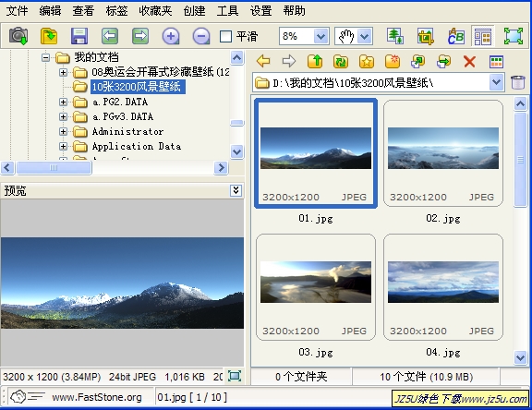Go to next image with green right arrow
The height and width of the screenshot is (410, 532).
pyautogui.click(x=140, y=36)
